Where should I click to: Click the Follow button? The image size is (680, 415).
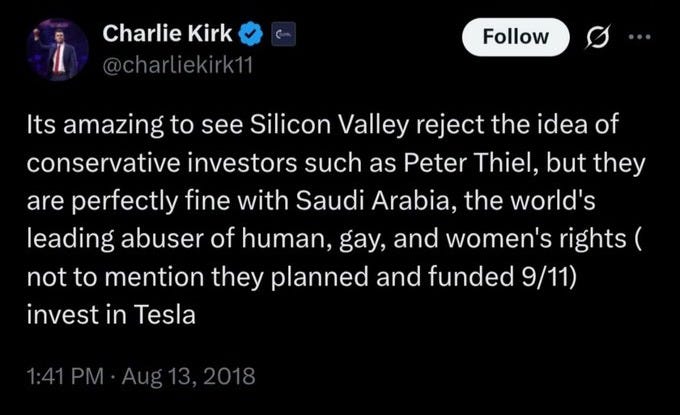(x=516, y=37)
